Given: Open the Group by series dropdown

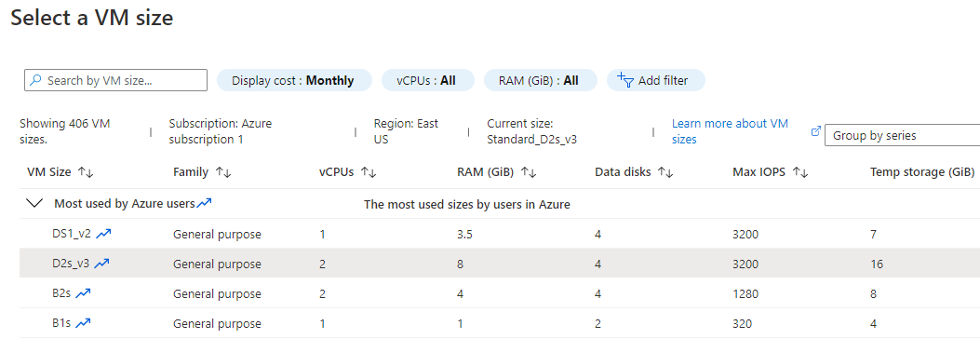Looking at the screenshot, I should 903,136.
